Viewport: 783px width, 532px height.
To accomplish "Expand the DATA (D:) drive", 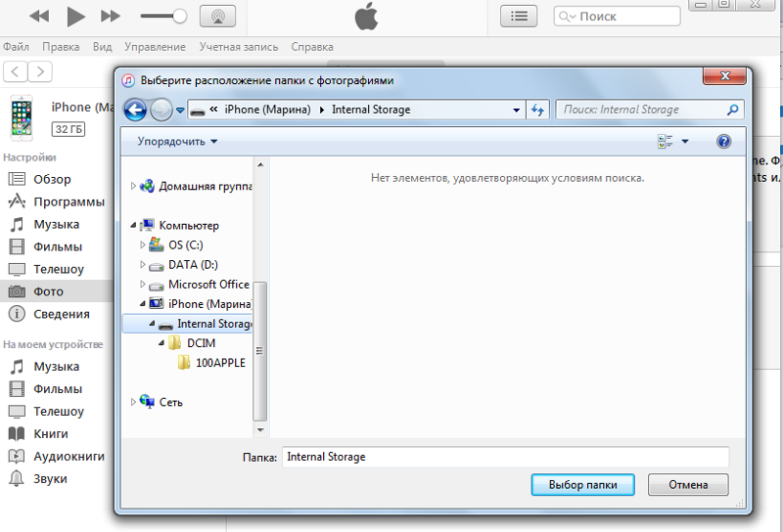I will (x=143, y=264).
